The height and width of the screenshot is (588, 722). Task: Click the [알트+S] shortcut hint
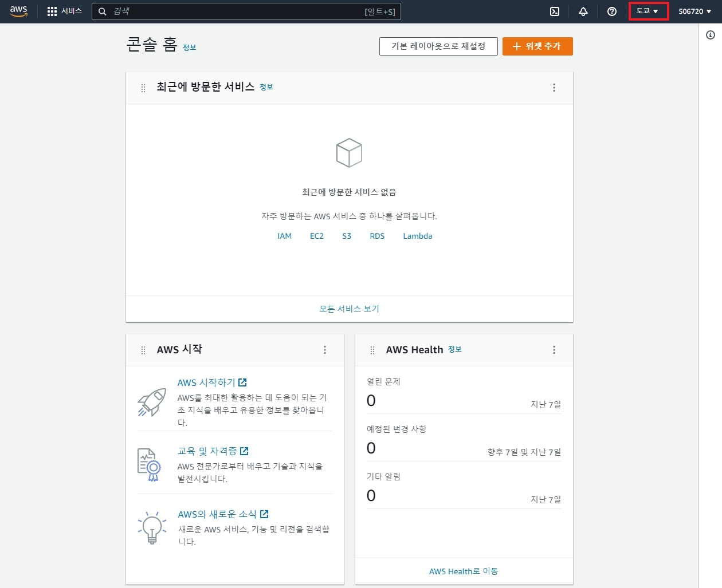point(380,11)
